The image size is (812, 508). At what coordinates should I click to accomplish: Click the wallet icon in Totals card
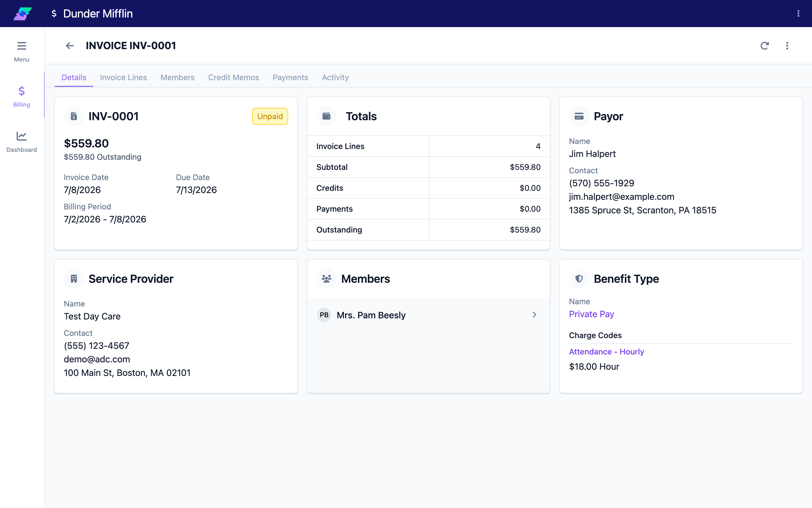click(x=326, y=116)
